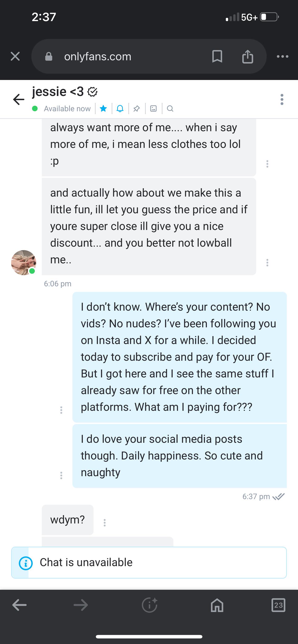The image size is (298, 644).
Task: Open options for the 'guess the price' message
Action: pyautogui.click(x=267, y=262)
